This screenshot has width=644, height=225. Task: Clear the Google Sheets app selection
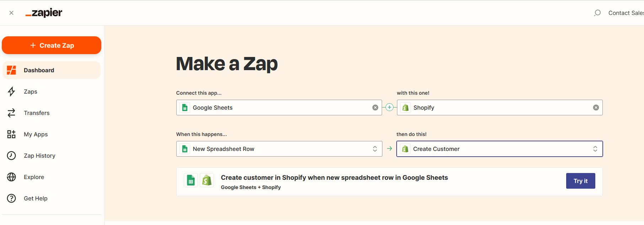(375, 108)
